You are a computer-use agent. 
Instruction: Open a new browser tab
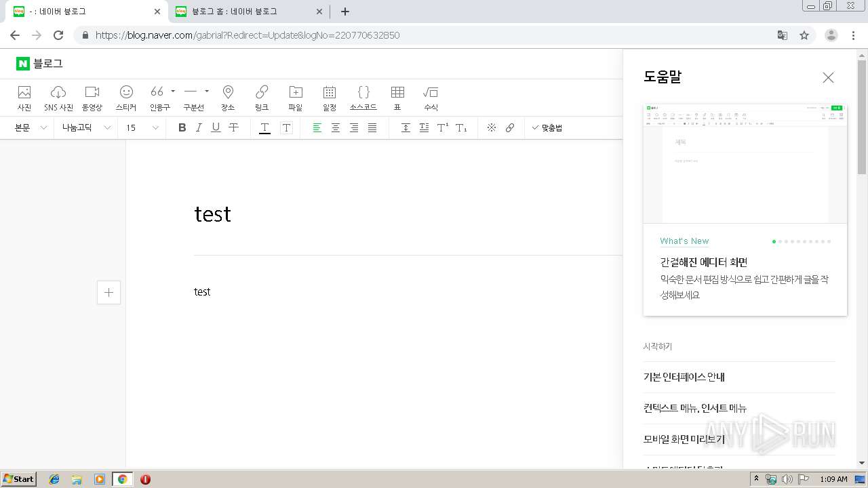pos(345,12)
